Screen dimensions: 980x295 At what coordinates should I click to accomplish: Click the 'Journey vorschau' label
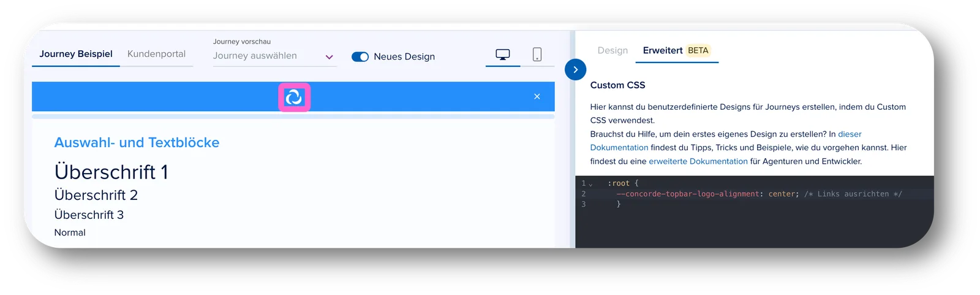pyautogui.click(x=242, y=42)
